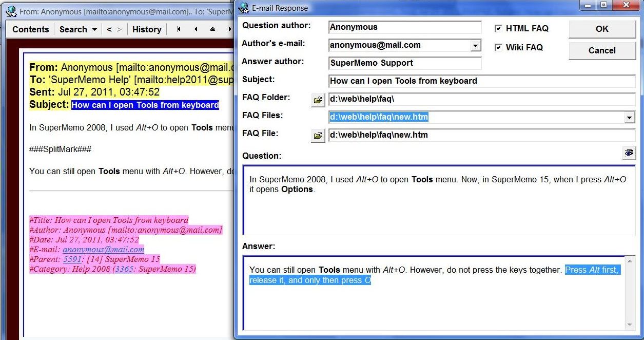The width and height of the screenshot is (644, 340).
Task: Click inside the Answer text box
Action: (x=434, y=293)
